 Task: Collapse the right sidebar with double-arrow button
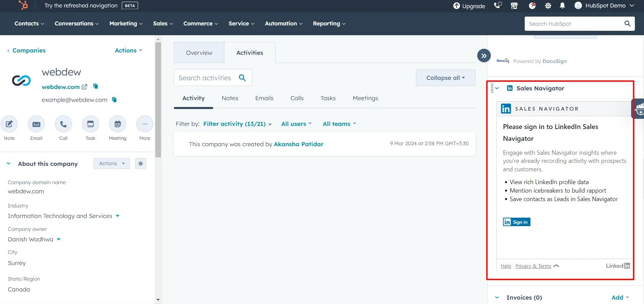click(484, 56)
